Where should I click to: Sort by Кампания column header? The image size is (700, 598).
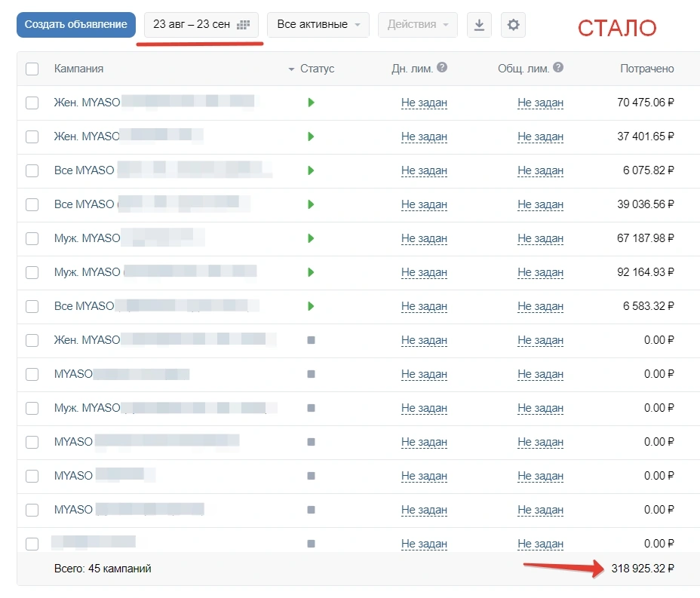coord(78,69)
